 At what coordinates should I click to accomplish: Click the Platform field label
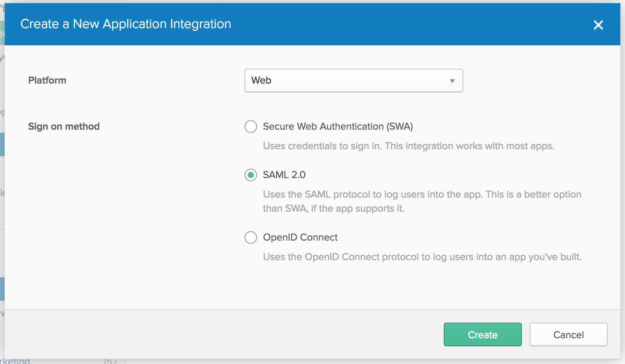pos(47,80)
